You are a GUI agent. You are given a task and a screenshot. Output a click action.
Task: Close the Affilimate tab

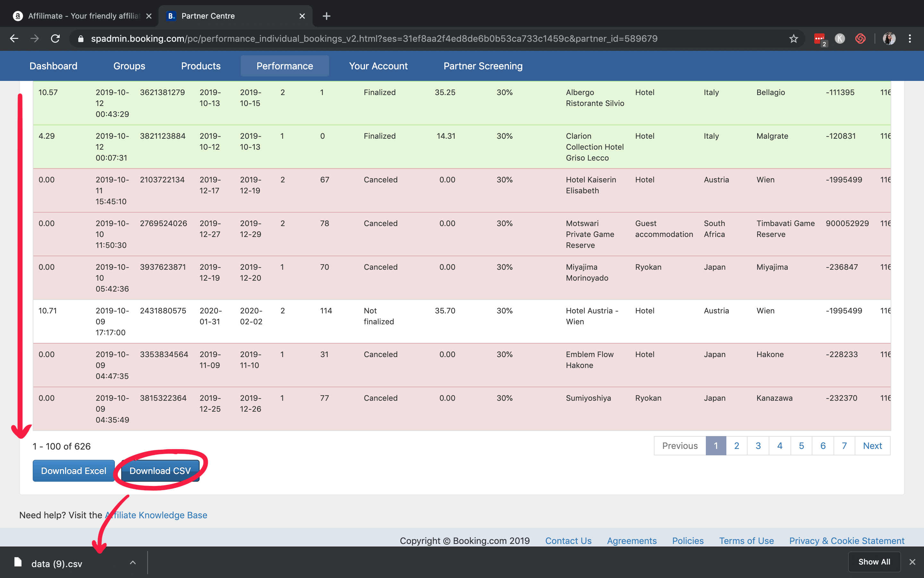[149, 16]
